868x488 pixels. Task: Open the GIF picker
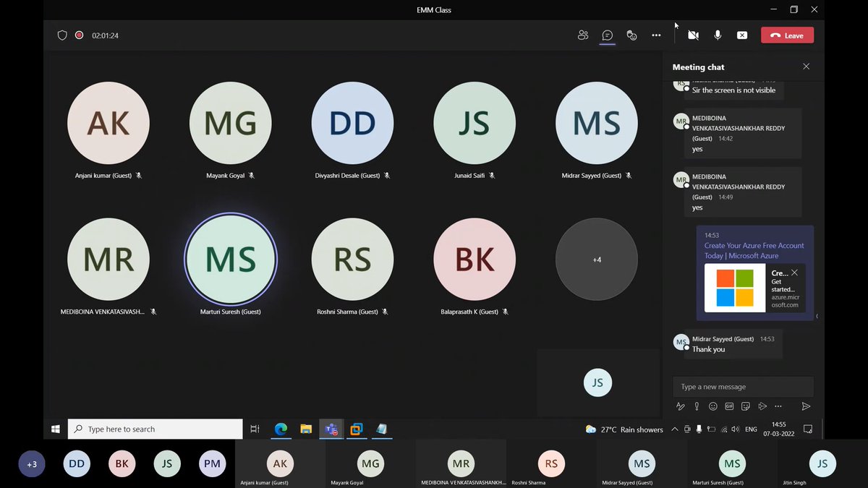point(729,406)
